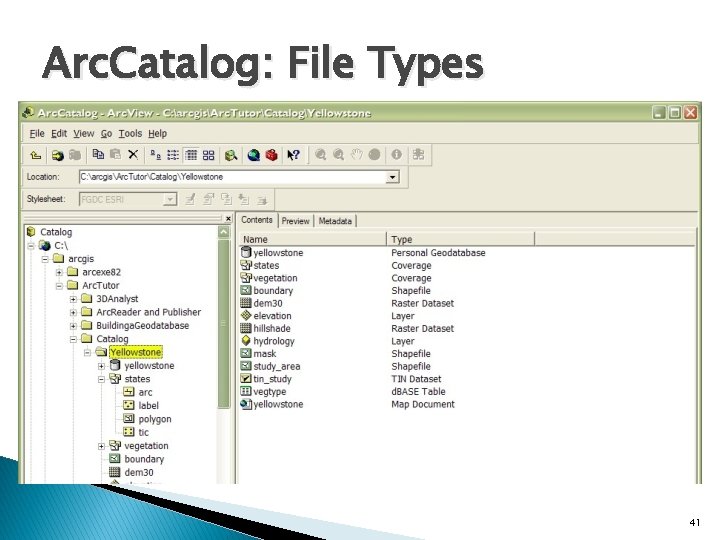Expand the 3DAnalyst folder
Image resolution: width=720 pixels, height=540 pixels.
(73, 299)
